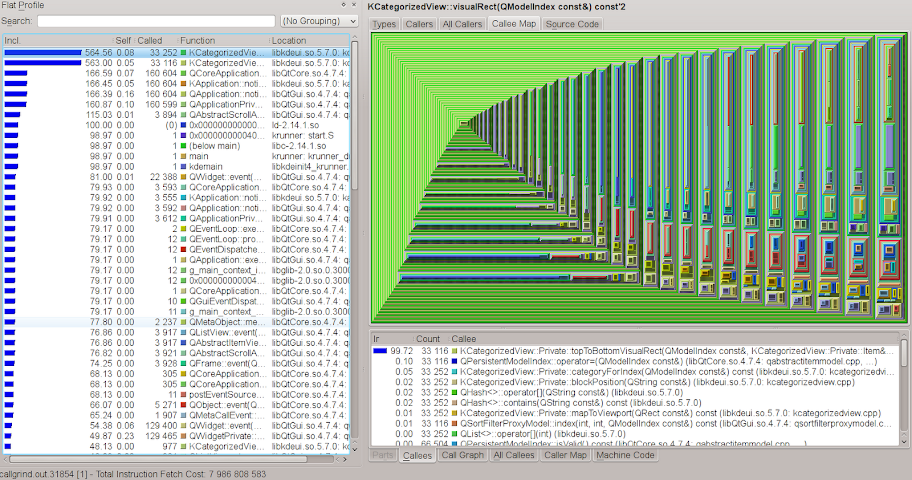Viewport: 912px width, 480px height.
Task: Show the Machine Code tab
Action: (x=625, y=455)
